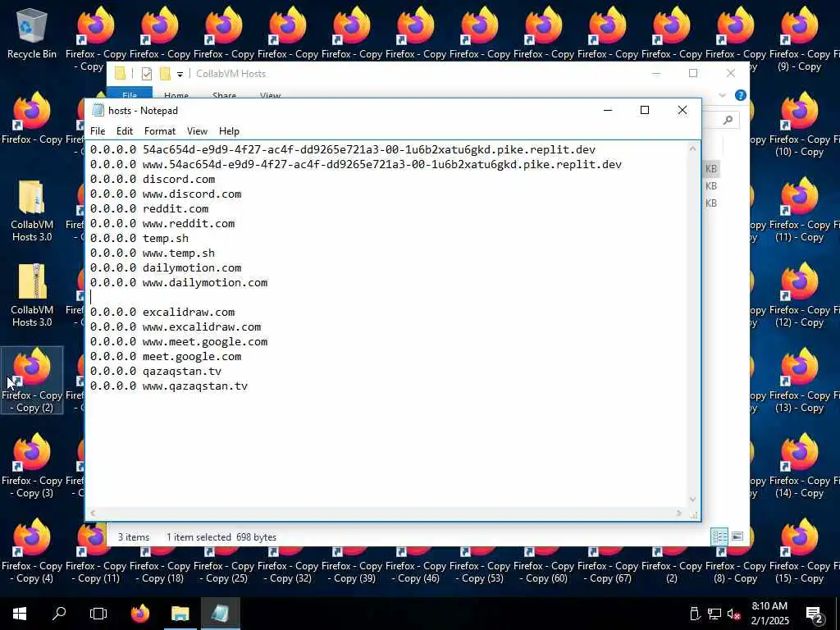Select the Firefox - Copy - Copy (4) shortcut

32,550
